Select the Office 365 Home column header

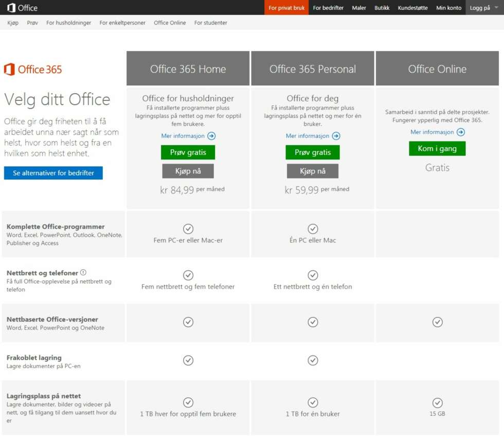coord(188,68)
